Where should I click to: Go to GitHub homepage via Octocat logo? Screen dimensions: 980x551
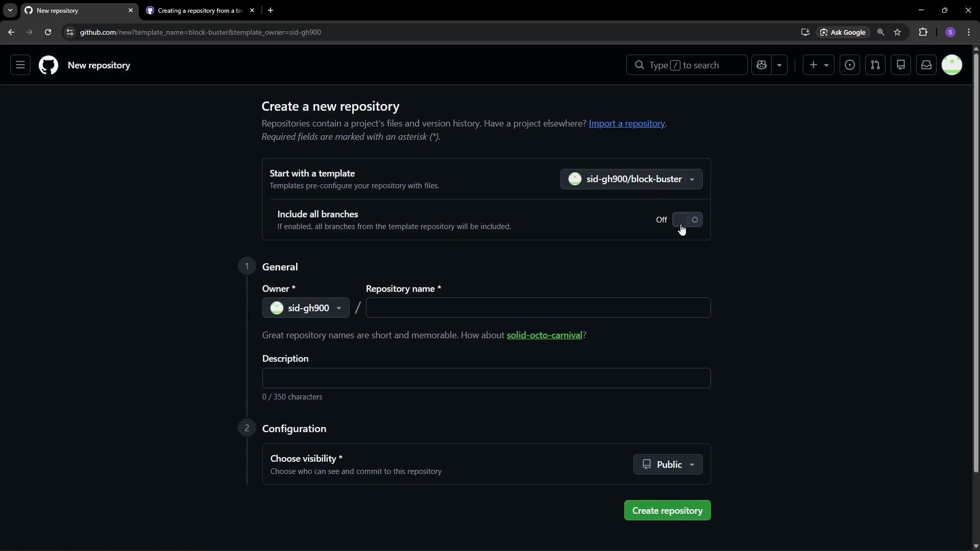(48, 65)
